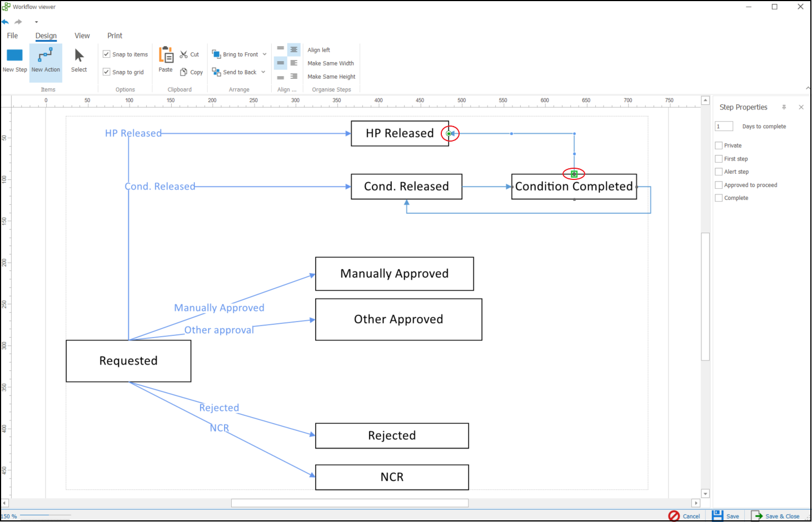Viewport: 812px width, 522px height.
Task: Adjust the zoom slider at 150 %
Action: (x=44, y=515)
